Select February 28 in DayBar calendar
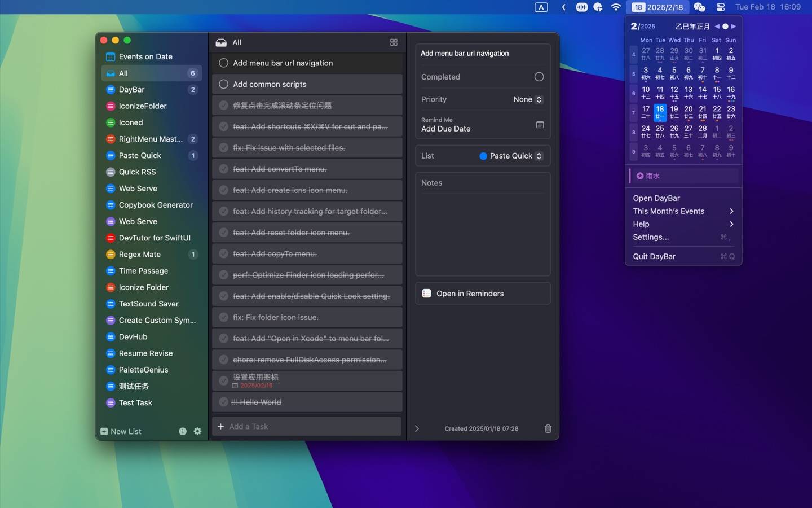Screen dimensions: 812x508 (703, 132)
